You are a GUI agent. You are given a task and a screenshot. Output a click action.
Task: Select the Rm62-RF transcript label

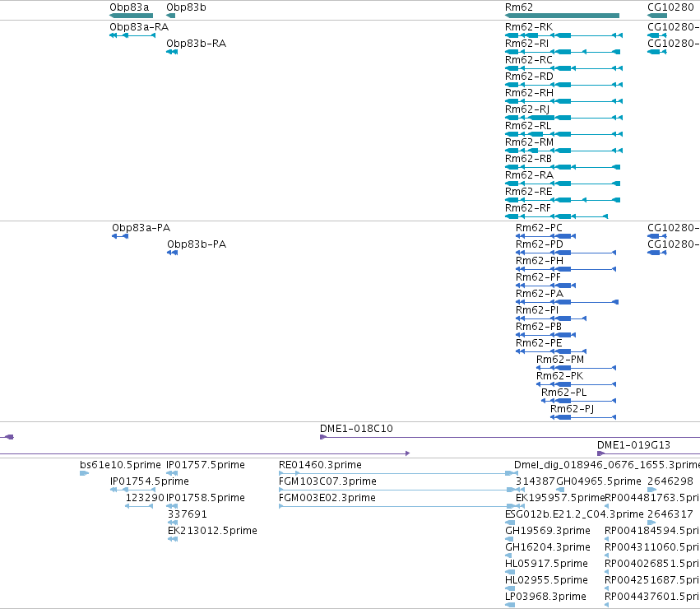[x=528, y=208]
